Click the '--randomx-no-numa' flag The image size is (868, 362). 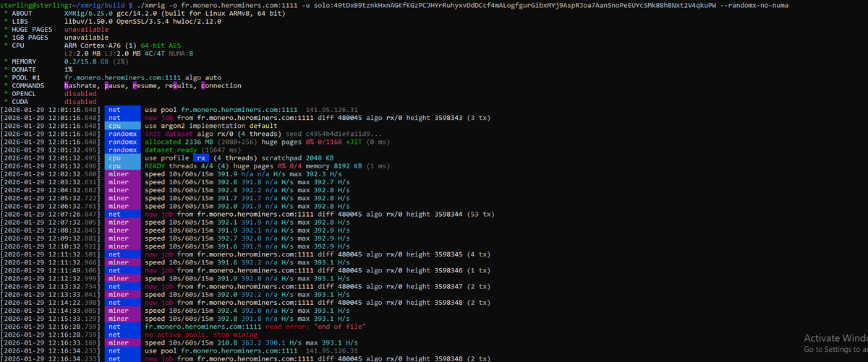tap(753, 5)
